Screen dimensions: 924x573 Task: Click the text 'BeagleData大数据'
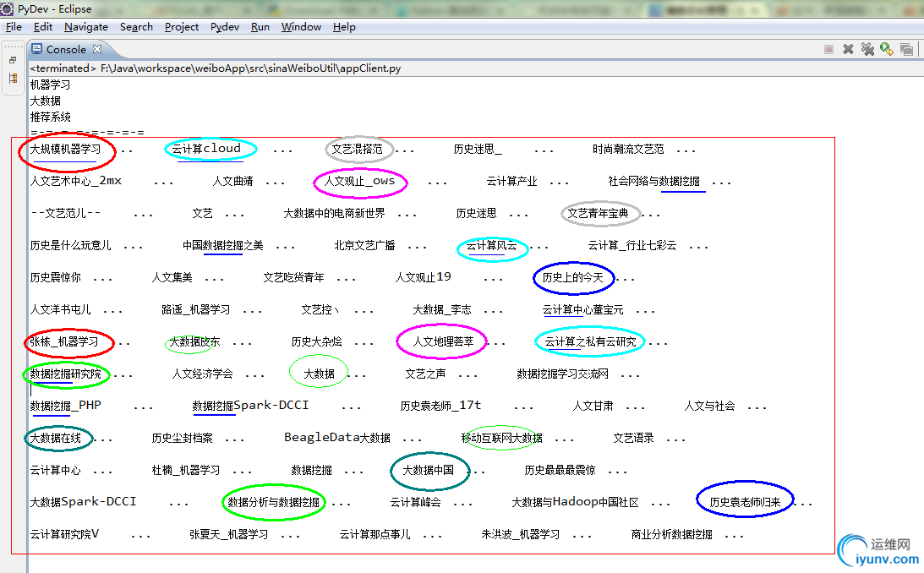coord(337,437)
